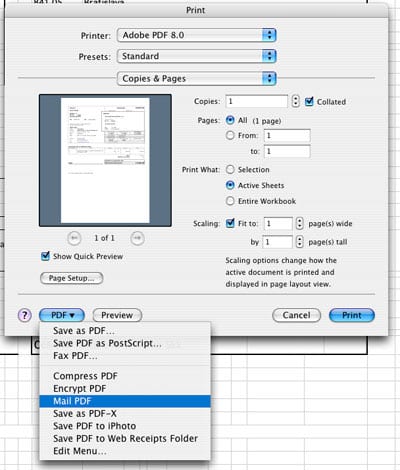
Task: Choose Save PDF as PostScript... item
Action: (125, 343)
